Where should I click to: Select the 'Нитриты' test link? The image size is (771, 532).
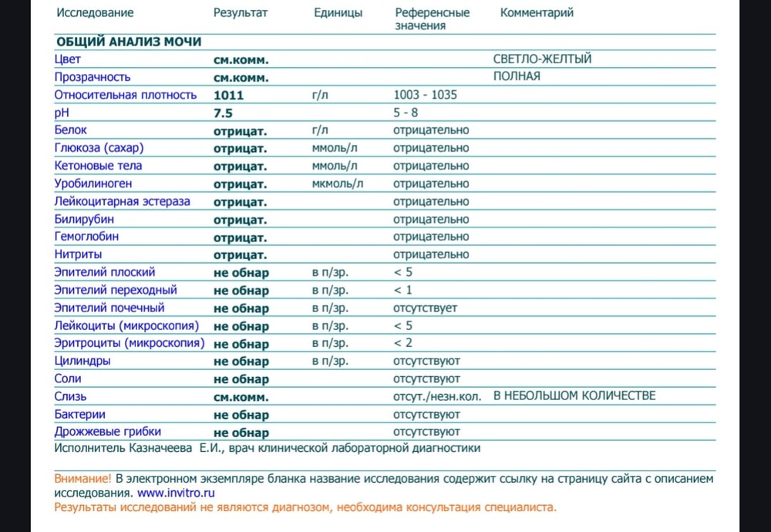tap(78, 254)
